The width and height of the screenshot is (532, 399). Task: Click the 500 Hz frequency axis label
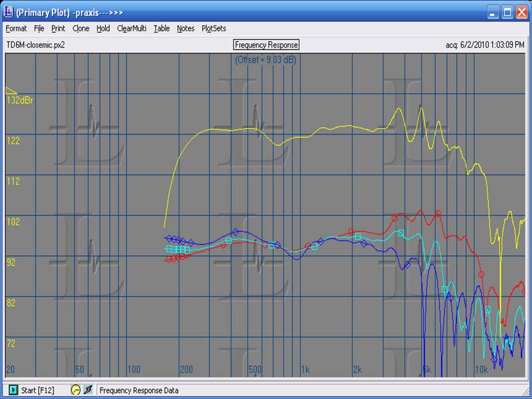point(255,370)
